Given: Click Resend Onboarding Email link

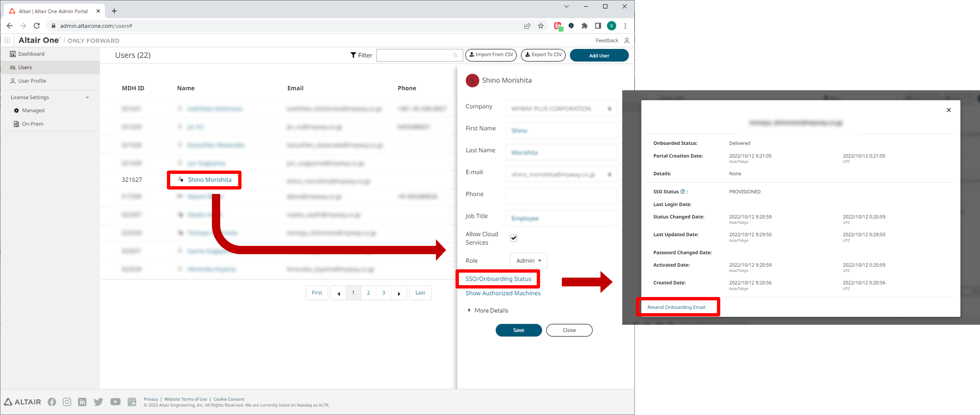Looking at the screenshot, I should (x=676, y=307).
